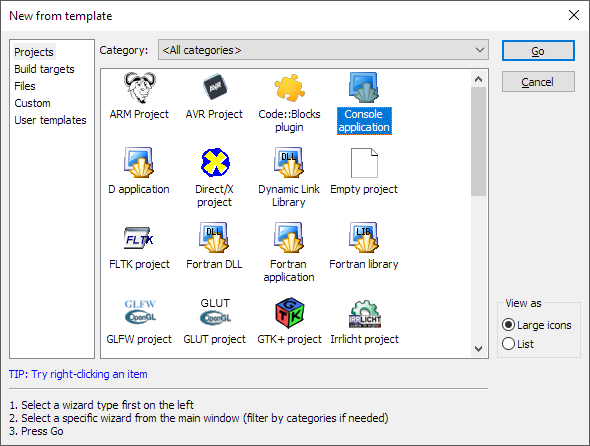
Task: Click the 'FLTK project' label
Action: coord(139,264)
